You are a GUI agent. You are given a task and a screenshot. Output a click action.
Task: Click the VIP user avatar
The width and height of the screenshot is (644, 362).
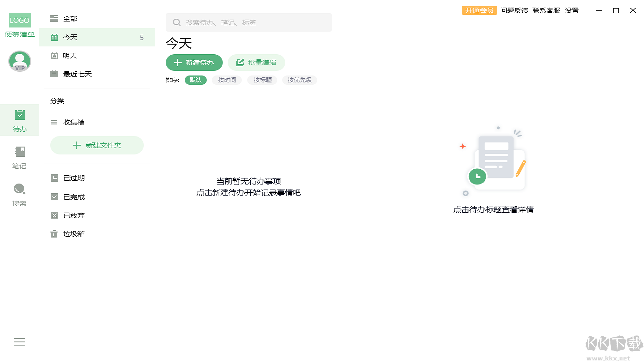point(19,61)
